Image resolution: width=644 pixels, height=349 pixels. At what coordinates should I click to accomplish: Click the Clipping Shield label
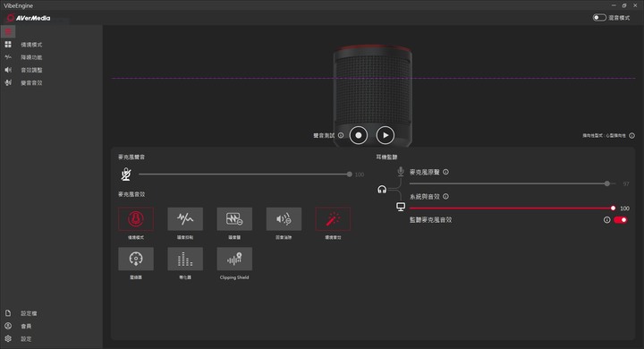point(234,277)
